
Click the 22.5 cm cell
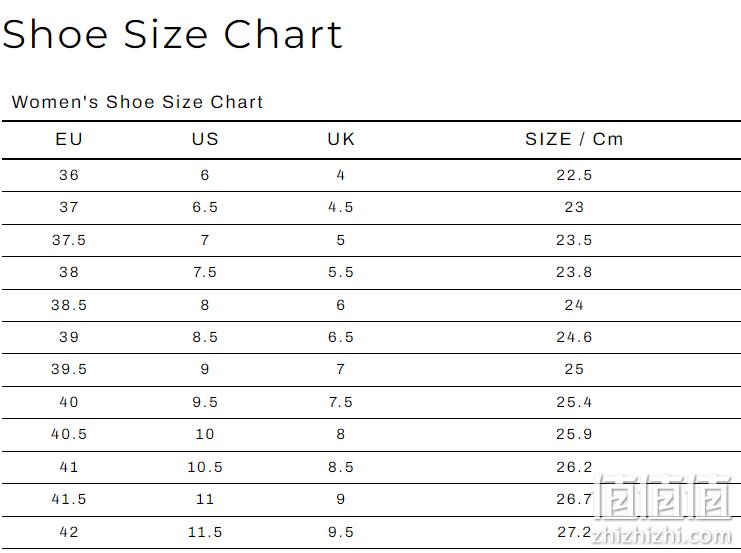point(574,175)
